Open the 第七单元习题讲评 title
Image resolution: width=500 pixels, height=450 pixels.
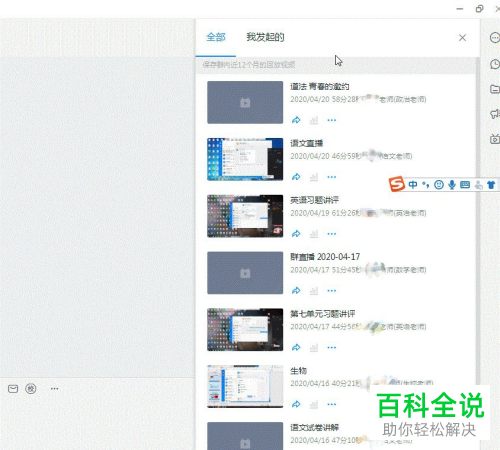point(323,314)
